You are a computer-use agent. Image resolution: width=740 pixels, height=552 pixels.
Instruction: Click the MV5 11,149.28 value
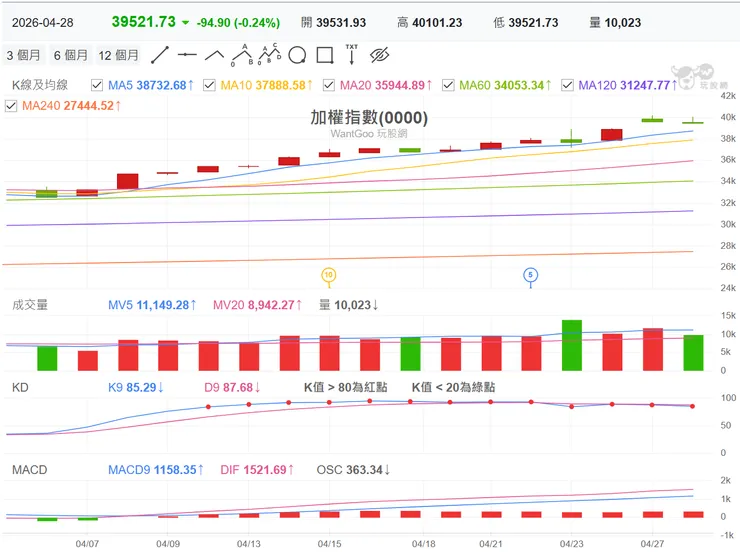152,305
